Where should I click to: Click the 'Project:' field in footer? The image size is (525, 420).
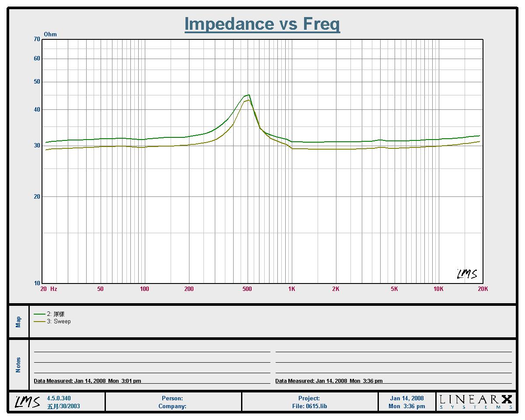309,398
